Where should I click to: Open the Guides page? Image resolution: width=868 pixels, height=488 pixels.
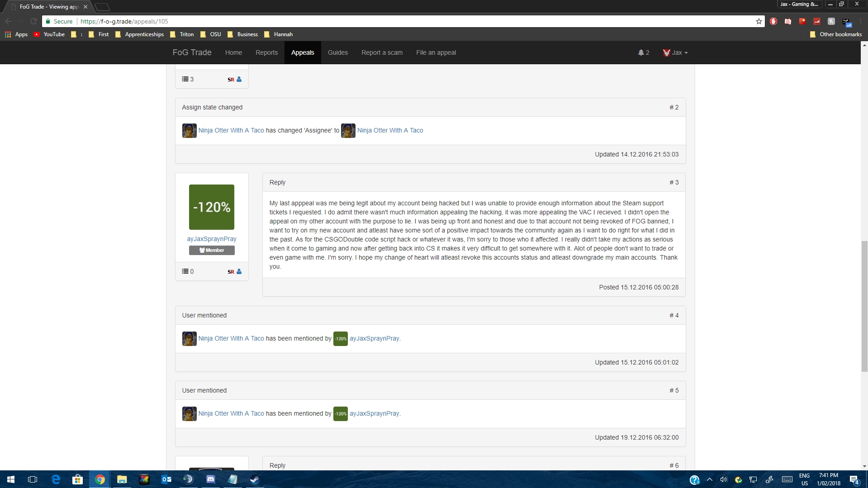(x=337, y=52)
